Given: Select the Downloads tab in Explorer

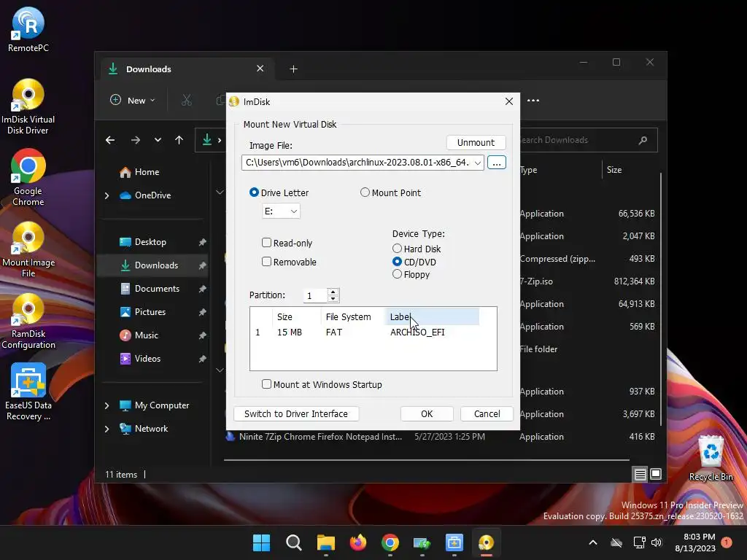Looking at the screenshot, I should tap(186, 69).
